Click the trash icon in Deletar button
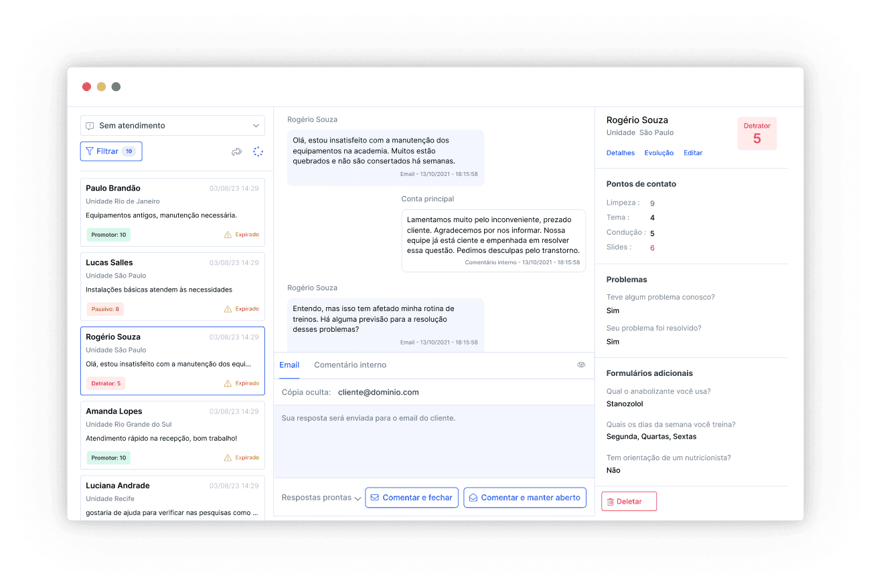This screenshot has width=871, height=588. point(610,502)
